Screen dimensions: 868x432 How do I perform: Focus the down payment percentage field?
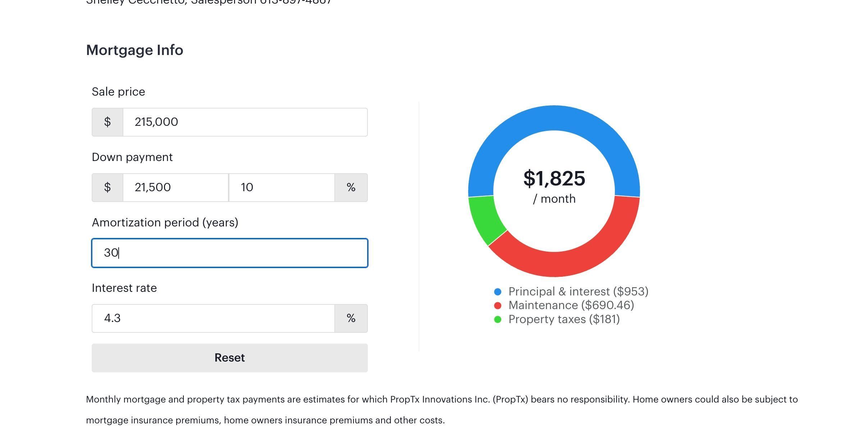tap(282, 188)
